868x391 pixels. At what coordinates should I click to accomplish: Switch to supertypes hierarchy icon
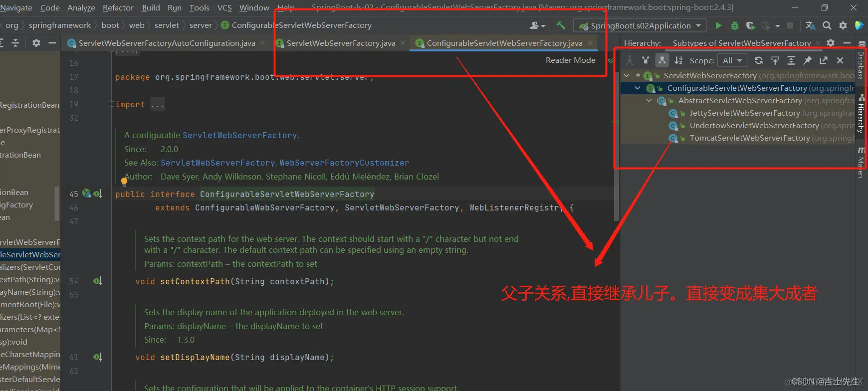point(646,60)
